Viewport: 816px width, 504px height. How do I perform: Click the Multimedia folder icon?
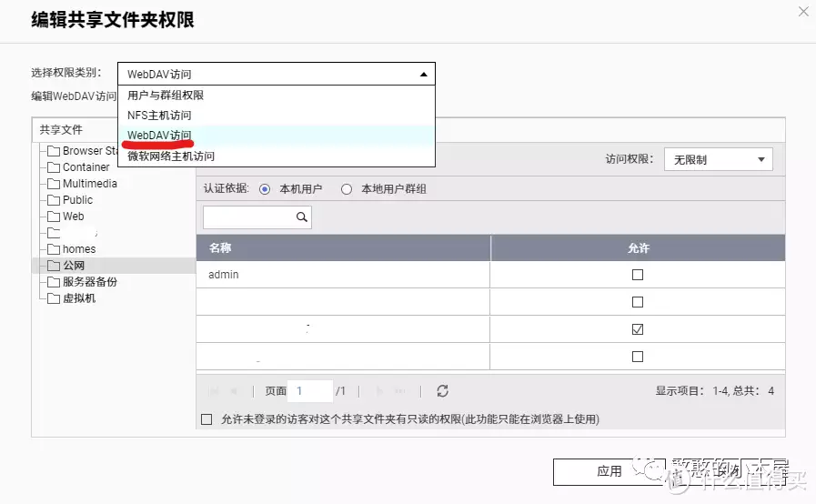(54, 184)
